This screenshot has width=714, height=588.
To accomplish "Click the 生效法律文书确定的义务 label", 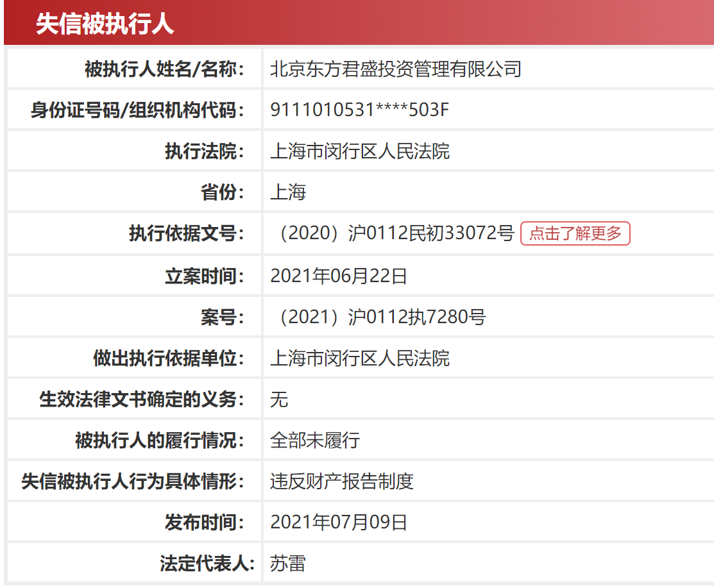I will [x=142, y=399].
